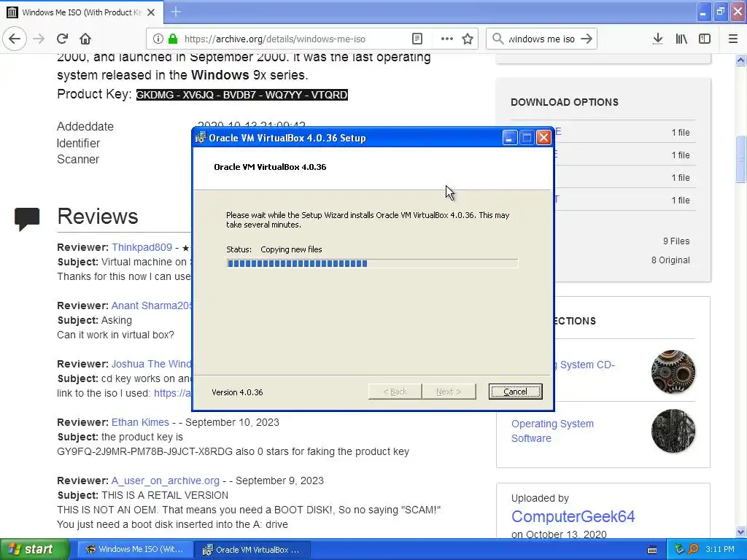This screenshot has height=560, width=747.
Task: Click the Status: Copying new files text
Action: [274, 249]
